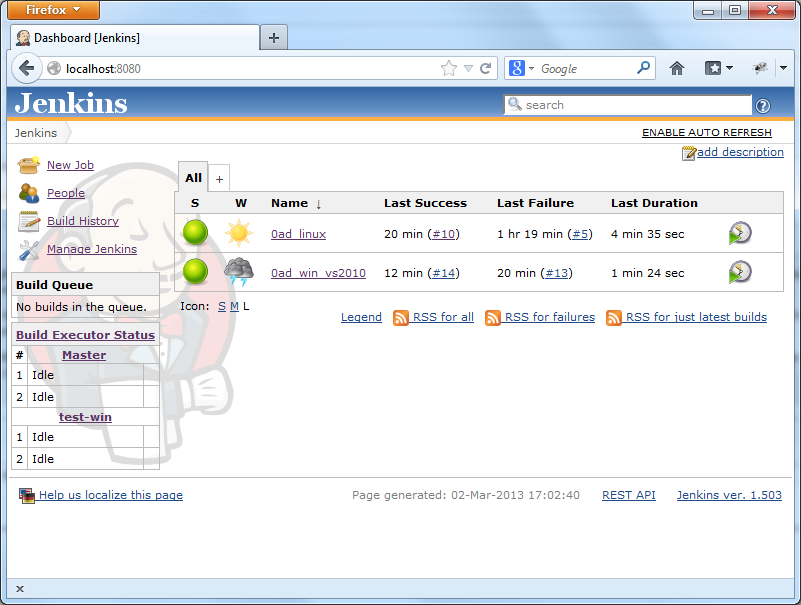Image resolution: width=801 pixels, height=605 pixels.
Task: Click ENABLE AUTO REFRESH link
Action: point(706,133)
